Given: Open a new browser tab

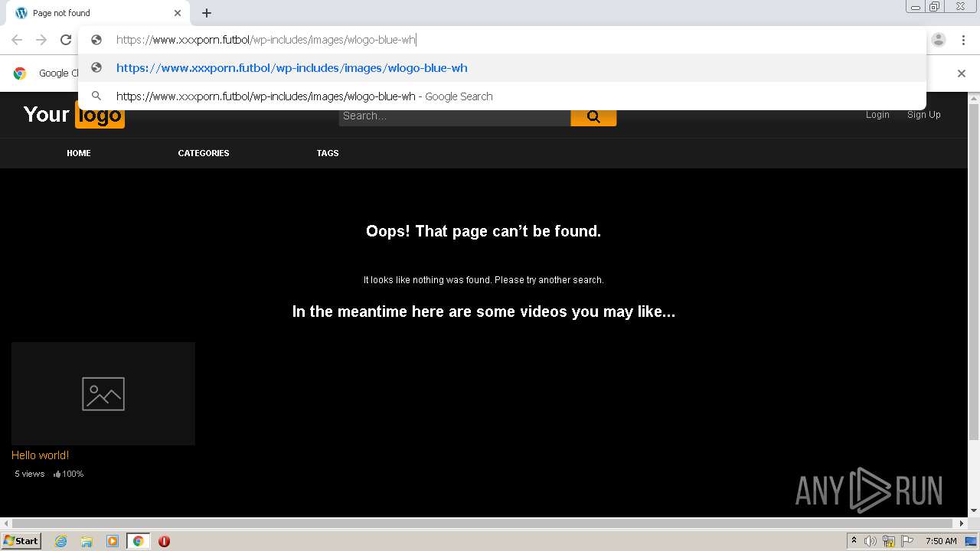Looking at the screenshot, I should tap(207, 13).
